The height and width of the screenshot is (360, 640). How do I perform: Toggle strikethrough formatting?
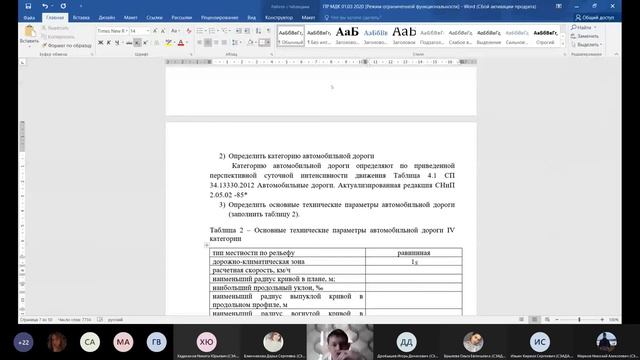click(x=129, y=42)
